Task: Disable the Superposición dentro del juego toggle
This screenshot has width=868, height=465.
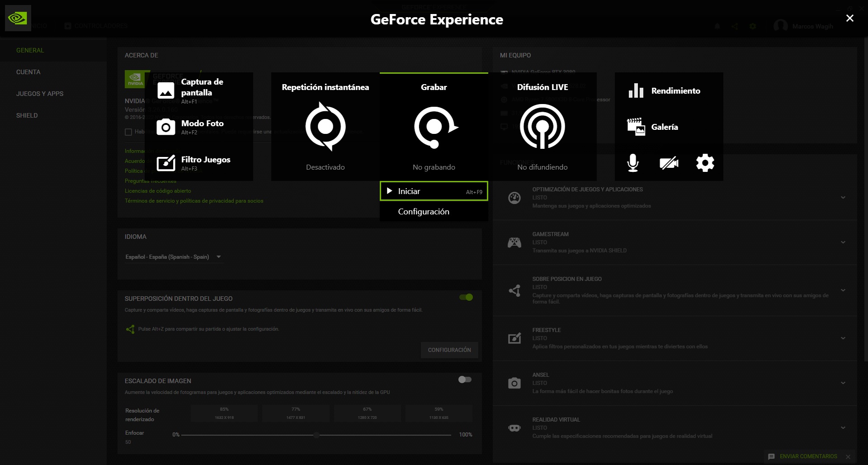Action: click(467, 297)
